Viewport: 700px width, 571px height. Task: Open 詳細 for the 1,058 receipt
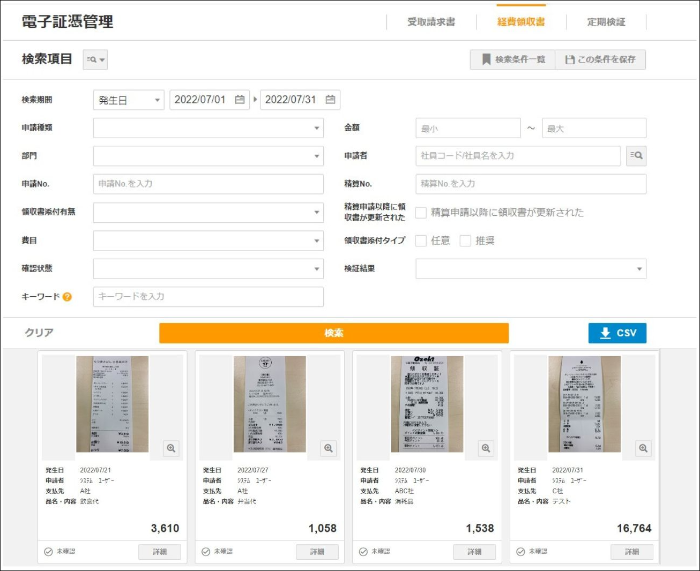point(317,552)
